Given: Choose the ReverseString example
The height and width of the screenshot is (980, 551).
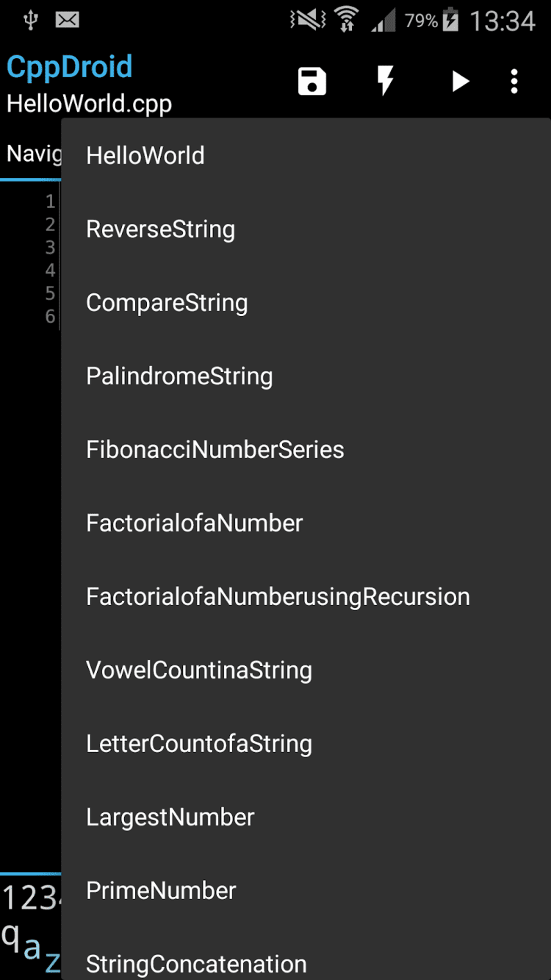Looking at the screenshot, I should (x=160, y=229).
